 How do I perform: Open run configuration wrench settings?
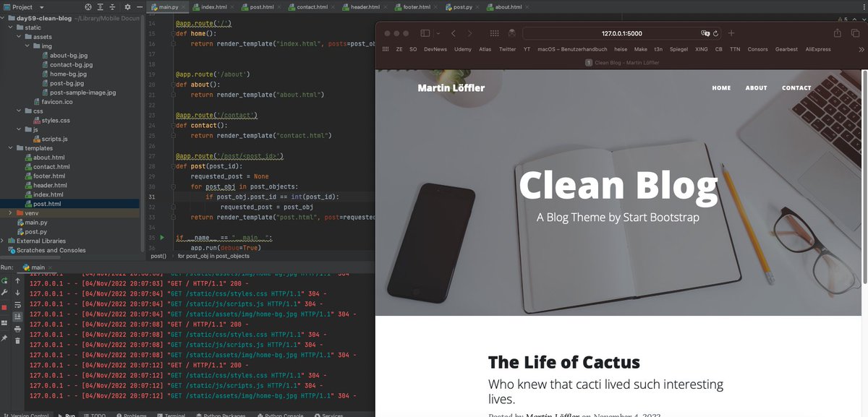5,293
